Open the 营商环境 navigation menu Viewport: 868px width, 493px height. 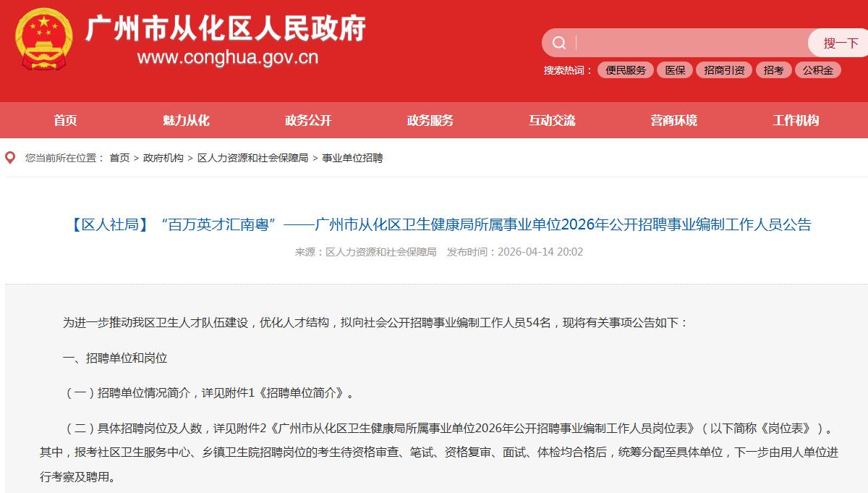[675, 120]
